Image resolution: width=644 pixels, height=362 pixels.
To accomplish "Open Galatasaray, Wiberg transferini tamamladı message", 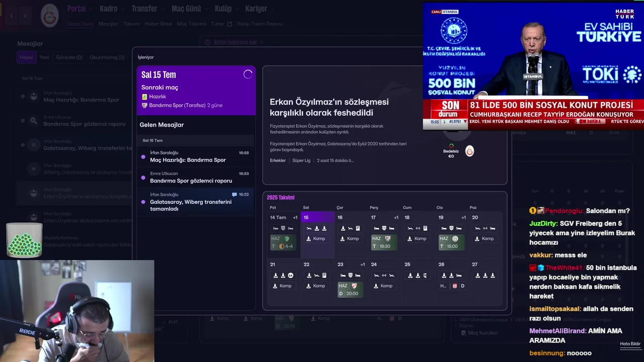I will (196, 202).
